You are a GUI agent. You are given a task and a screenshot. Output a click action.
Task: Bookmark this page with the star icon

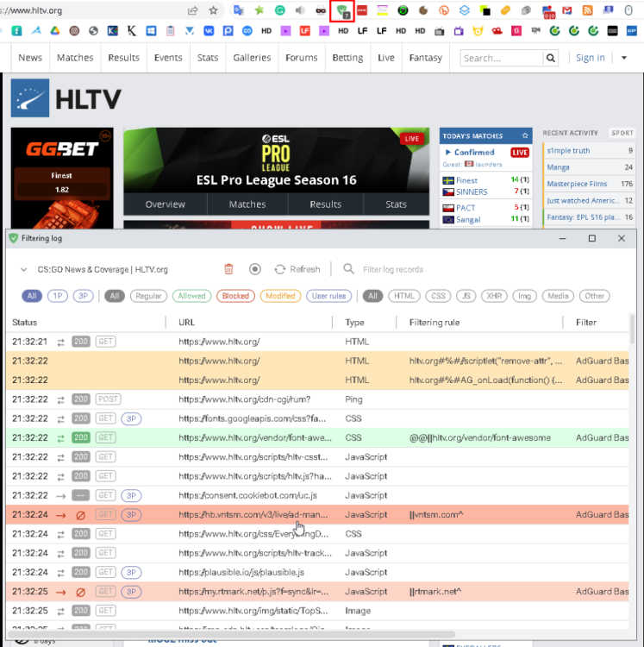pyautogui.click(x=213, y=10)
